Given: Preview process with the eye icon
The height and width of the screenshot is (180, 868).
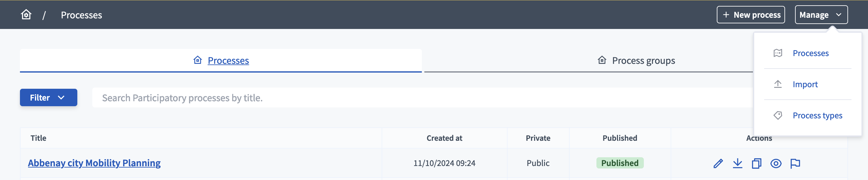Looking at the screenshot, I should (776, 163).
